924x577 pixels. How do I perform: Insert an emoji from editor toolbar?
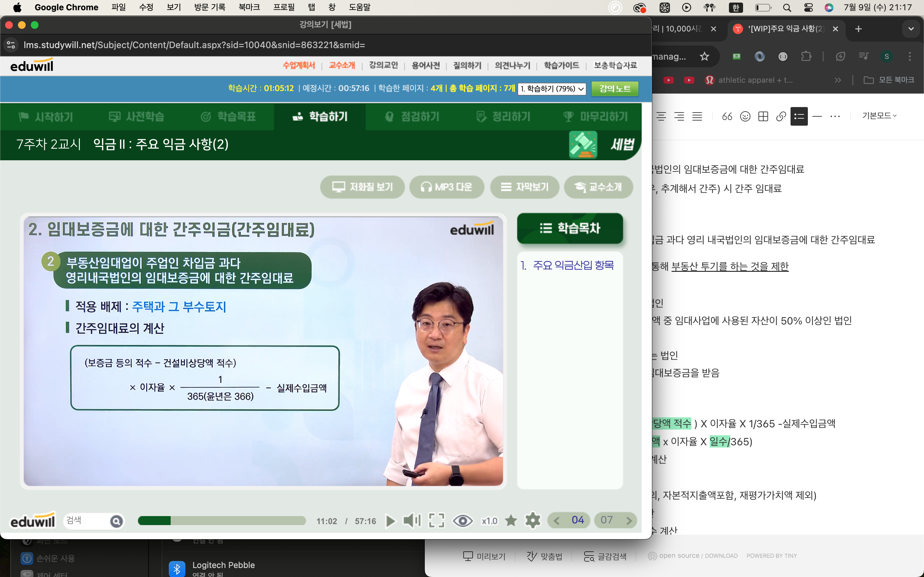[x=745, y=116]
